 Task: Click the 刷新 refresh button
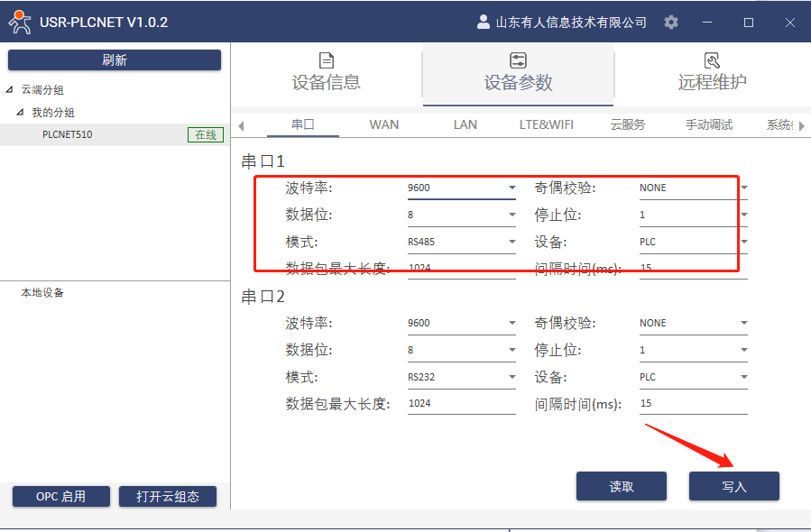115,60
